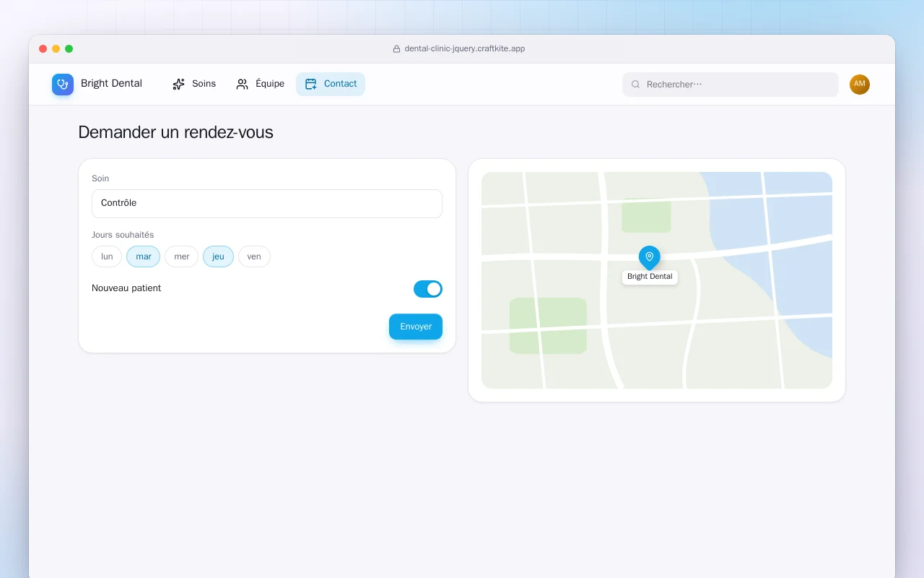Minimize the window with the yellow button
The width and height of the screenshot is (924, 578).
tap(56, 49)
